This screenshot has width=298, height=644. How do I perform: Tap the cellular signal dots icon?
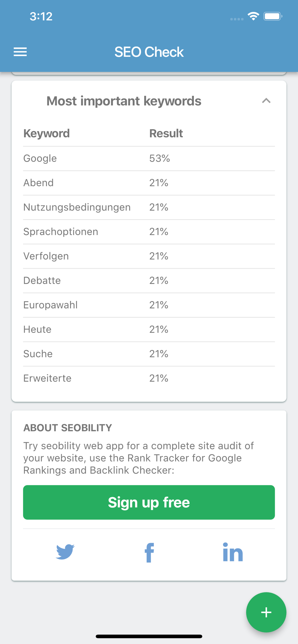237,19
